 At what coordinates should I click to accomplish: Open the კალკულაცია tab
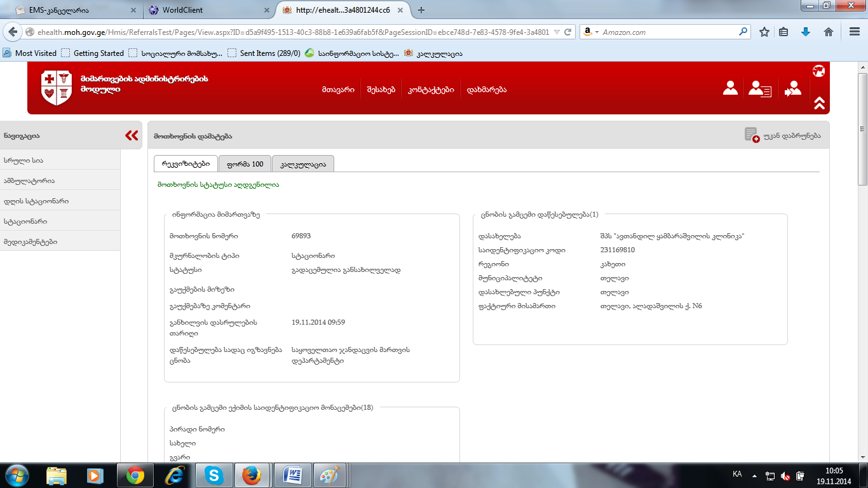click(302, 164)
